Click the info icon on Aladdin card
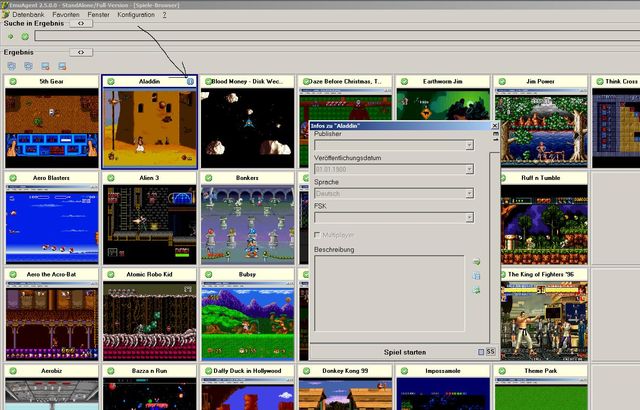Viewport: 640px width, 410px height. pos(190,82)
